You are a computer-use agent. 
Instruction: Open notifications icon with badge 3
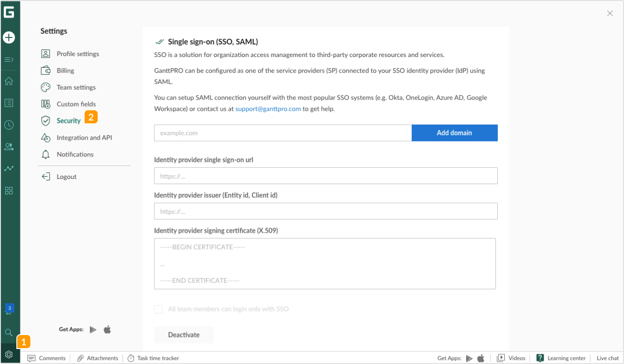9,309
